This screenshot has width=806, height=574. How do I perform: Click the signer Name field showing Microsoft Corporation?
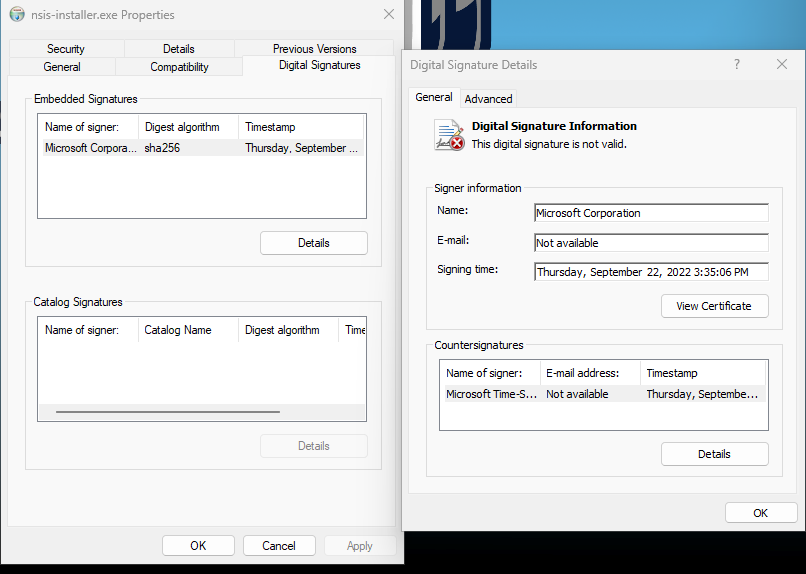pyautogui.click(x=651, y=213)
